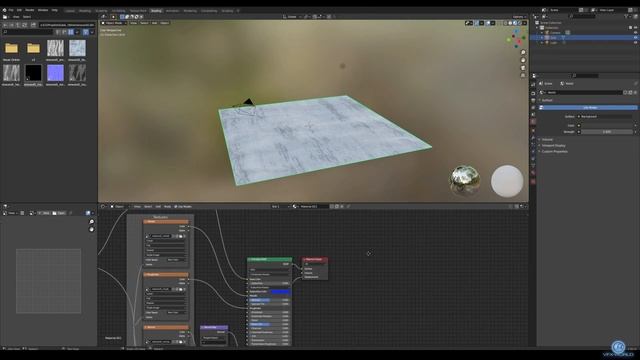640x360 pixels.
Task: Switch to the UV Editing workspace tab
Action: tap(118, 11)
